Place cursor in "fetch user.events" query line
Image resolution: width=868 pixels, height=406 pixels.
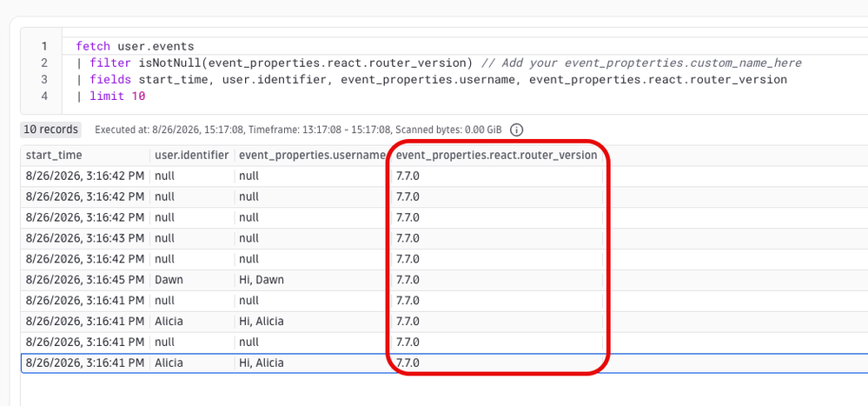[135, 46]
